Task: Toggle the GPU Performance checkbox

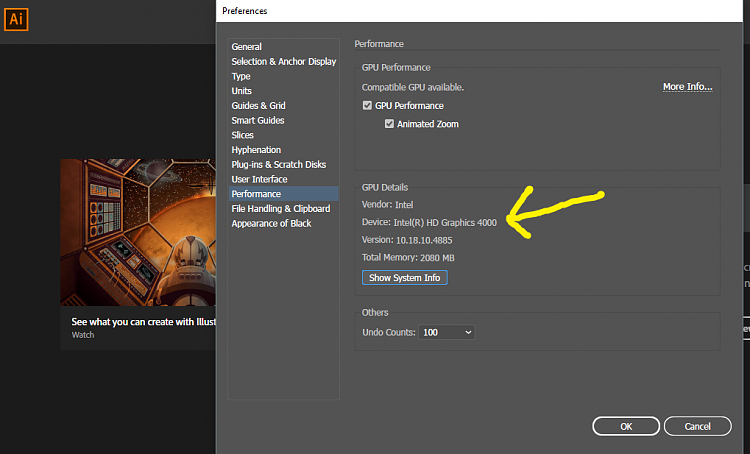Action: tap(367, 105)
